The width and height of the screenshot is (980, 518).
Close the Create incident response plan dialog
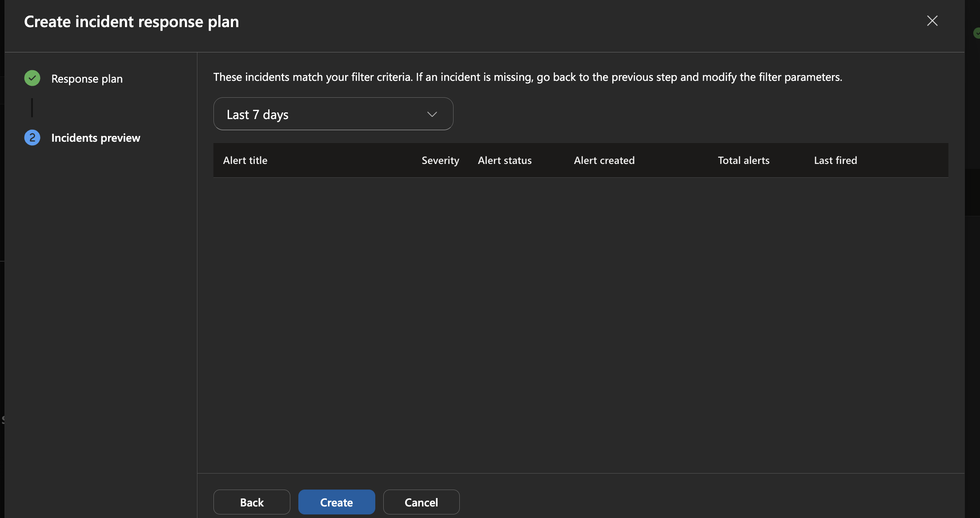pyautogui.click(x=932, y=21)
